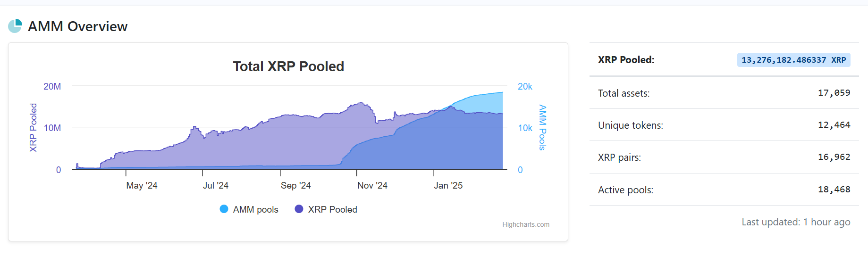The width and height of the screenshot is (868, 256).
Task: Click the purple XRP Pooled legend dot
Action: (x=299, y=209)
